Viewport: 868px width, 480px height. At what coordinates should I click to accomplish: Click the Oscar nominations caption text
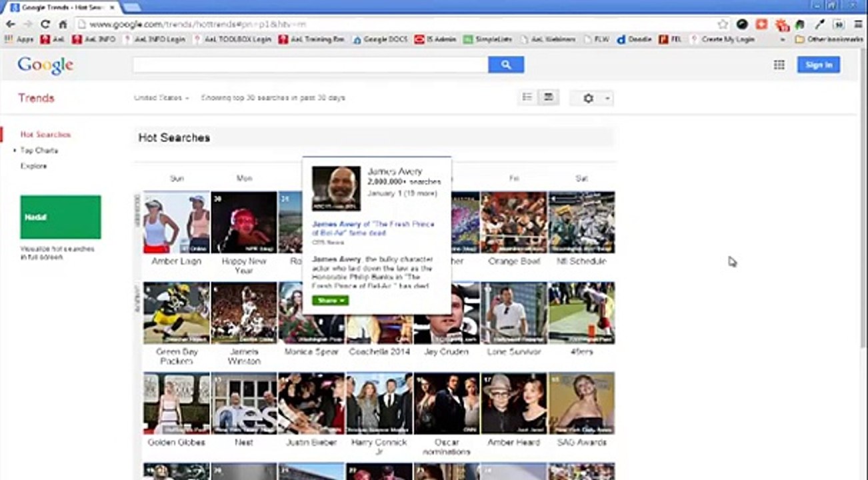[x=447, y=447]
